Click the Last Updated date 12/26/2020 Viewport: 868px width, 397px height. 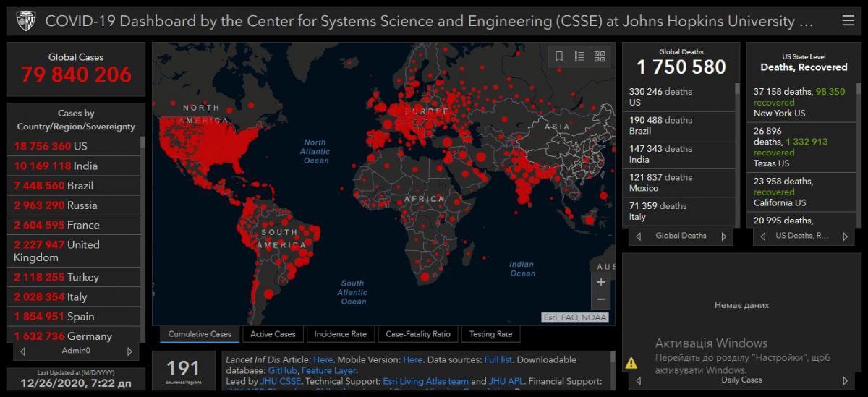pos(76,382)
